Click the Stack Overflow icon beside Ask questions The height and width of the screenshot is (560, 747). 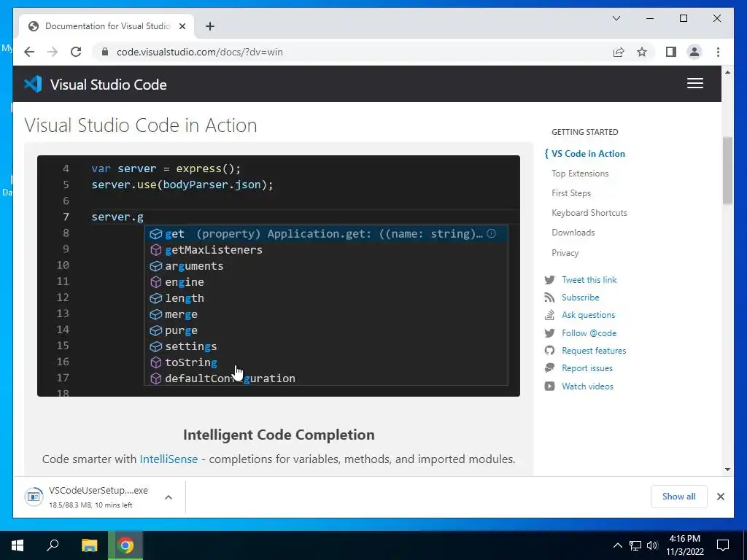[x=550, y=315]
